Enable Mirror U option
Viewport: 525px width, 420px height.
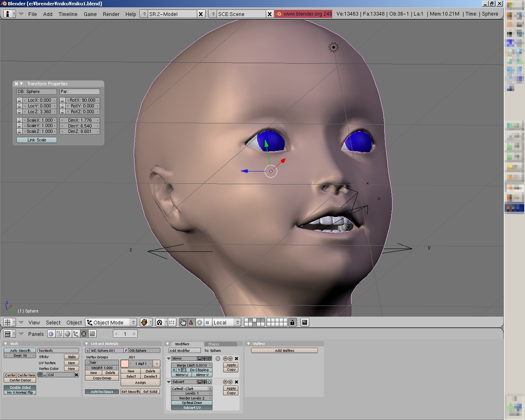pyautogui.click(x=182, y=375)
